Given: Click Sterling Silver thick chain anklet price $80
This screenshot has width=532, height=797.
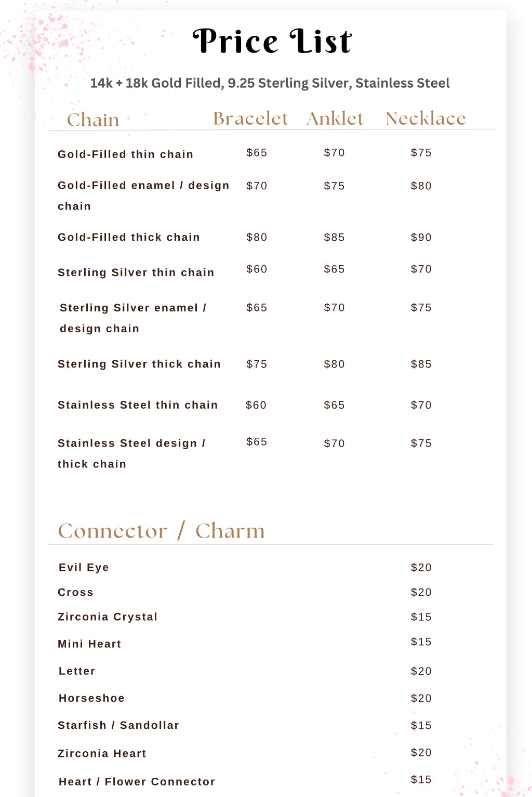Looking at the screenshot, I should [334, 364].
